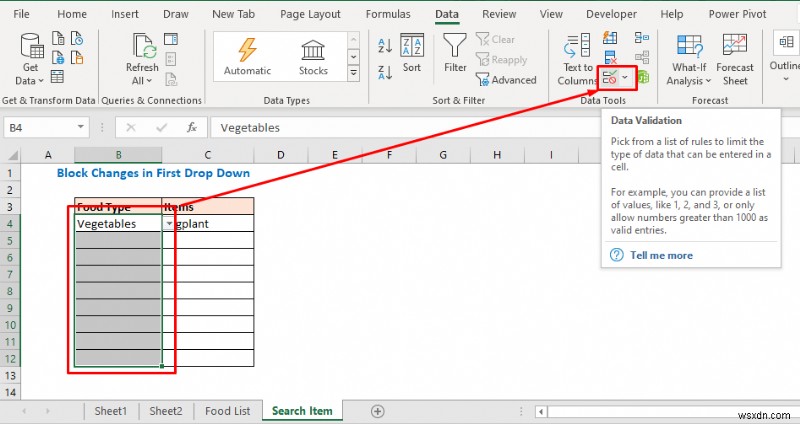Click the Flash Fill icon
This screenshot has width=800, height=424.
tap(610, 38)
